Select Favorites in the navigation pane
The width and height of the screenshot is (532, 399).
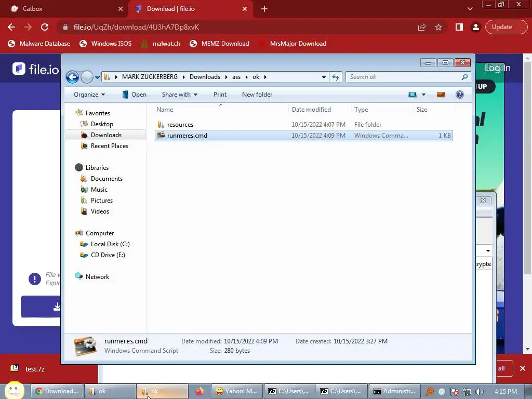pos(98,113)
